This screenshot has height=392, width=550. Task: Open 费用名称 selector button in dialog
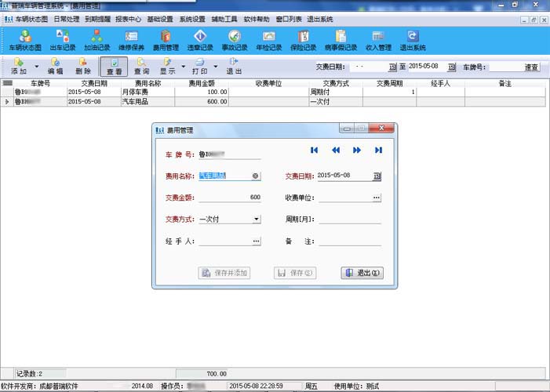pos(255,176)
